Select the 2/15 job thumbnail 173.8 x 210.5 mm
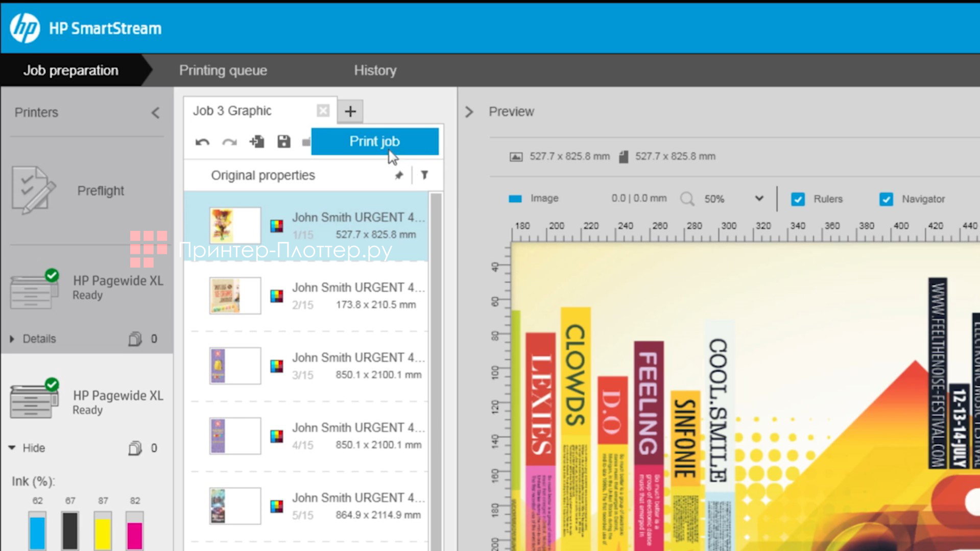 point(235,296)
